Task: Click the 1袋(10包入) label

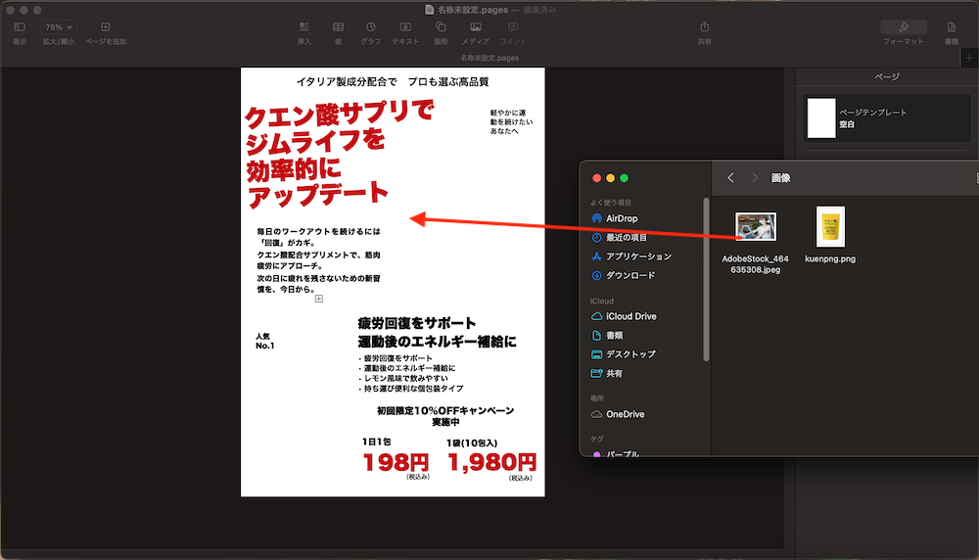Action: click(x=472, y=443)
